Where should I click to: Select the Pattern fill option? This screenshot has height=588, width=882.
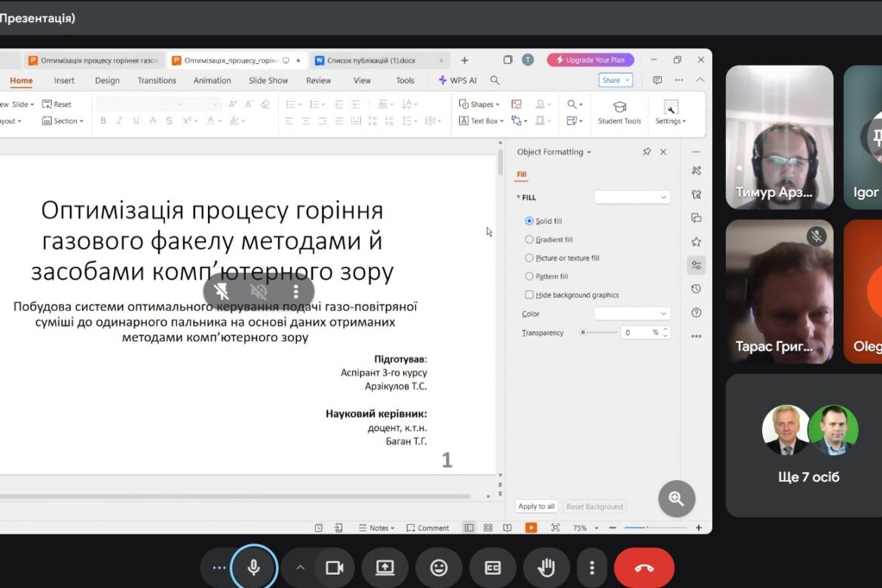(x=529, y=277)
